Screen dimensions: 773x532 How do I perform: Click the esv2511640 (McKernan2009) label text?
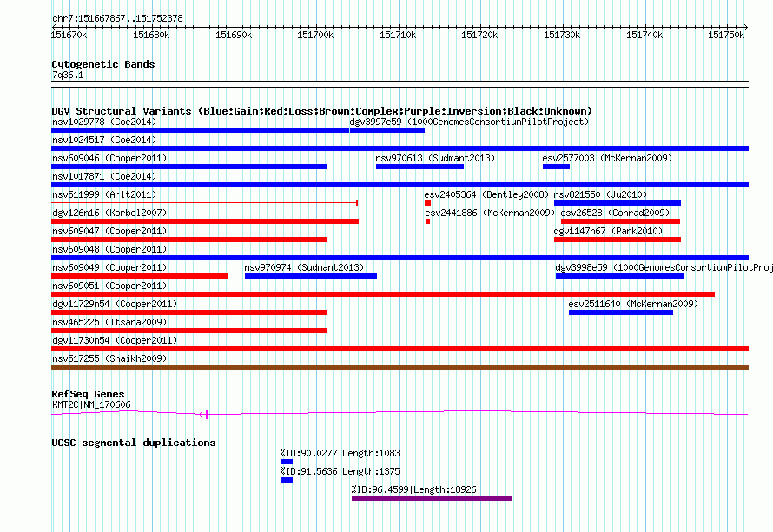tap(633, 304)
